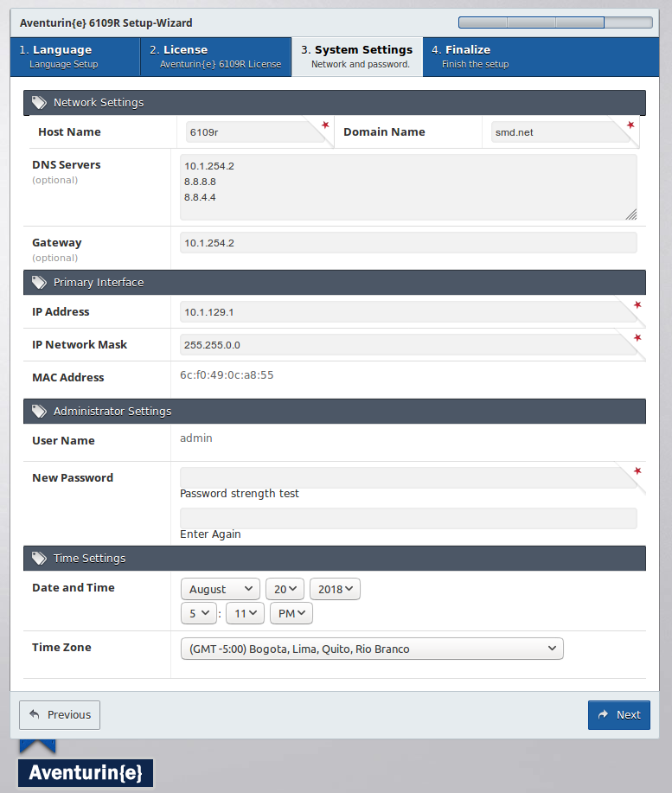Viewport: 672px width, 793px height.
Task: Click the Domain Name required asterisk
Action: click(630, 125)
